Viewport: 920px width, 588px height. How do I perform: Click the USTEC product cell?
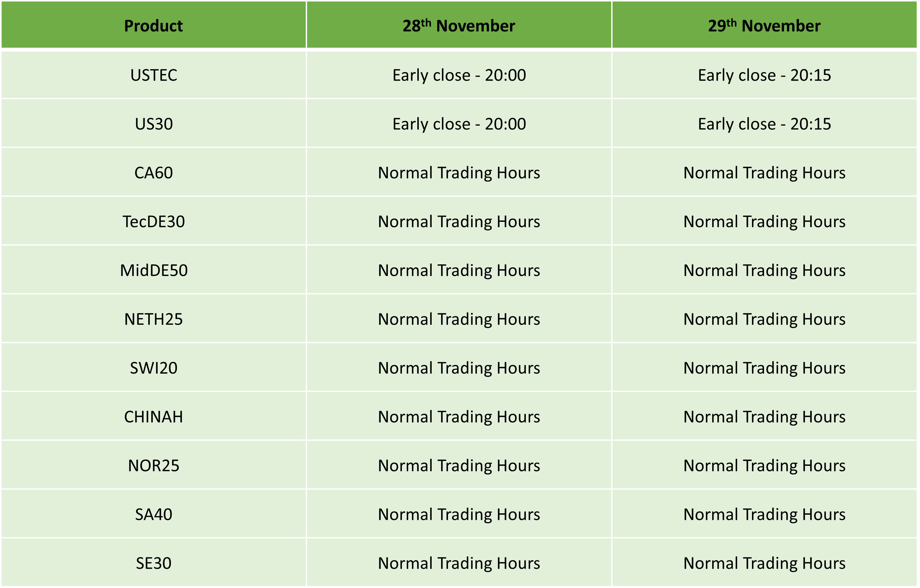[x=154, y=75]
